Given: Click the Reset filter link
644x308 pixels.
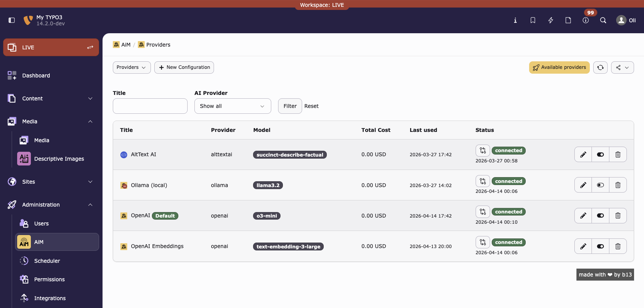Looking at the screenshot, I should click(311, 106).
